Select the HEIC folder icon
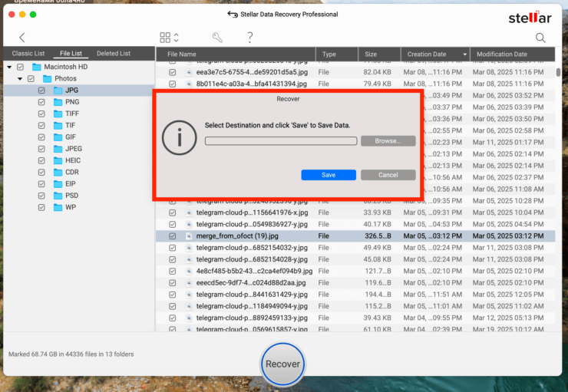Image resolution: width=568 pixels, height=392 pixels. [58, 160]
